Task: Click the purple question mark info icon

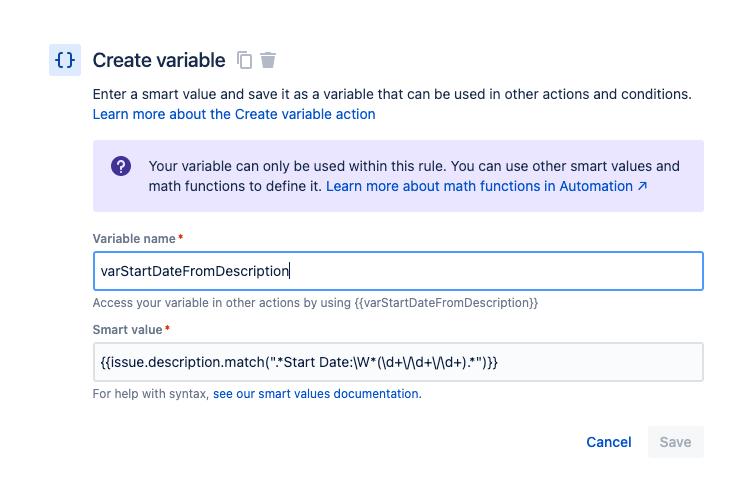Action: pos(121,166)
